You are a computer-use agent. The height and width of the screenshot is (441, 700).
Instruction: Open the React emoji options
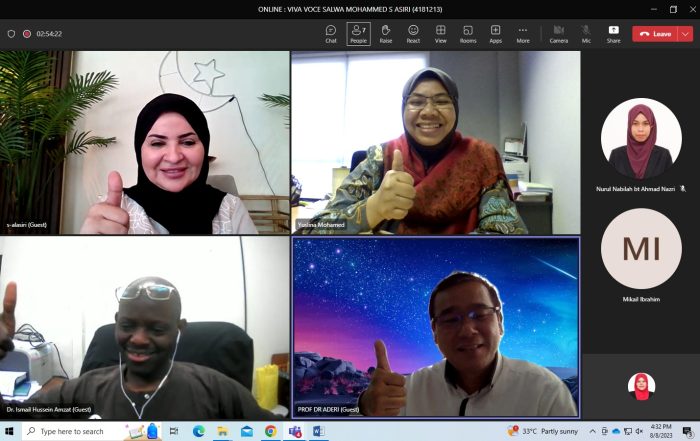pyautogui.click(x=413, y=33)
